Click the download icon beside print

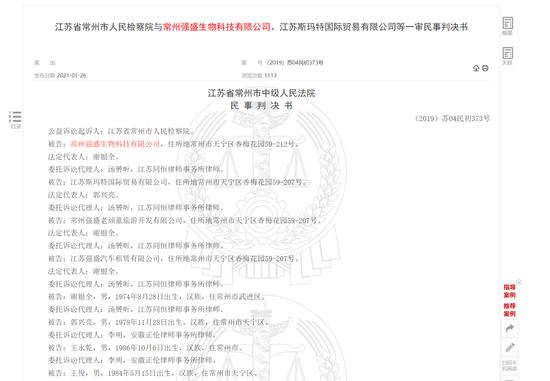click(x=476, y=68)
